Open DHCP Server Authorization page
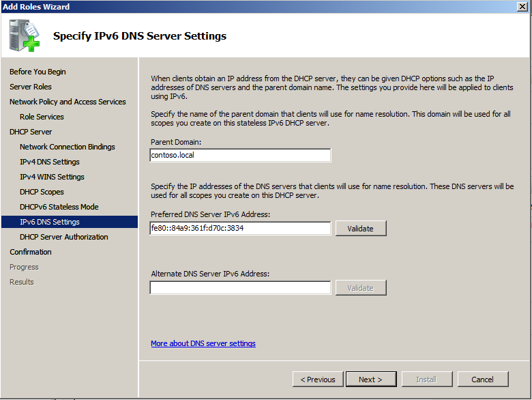 tap(64, 237)
